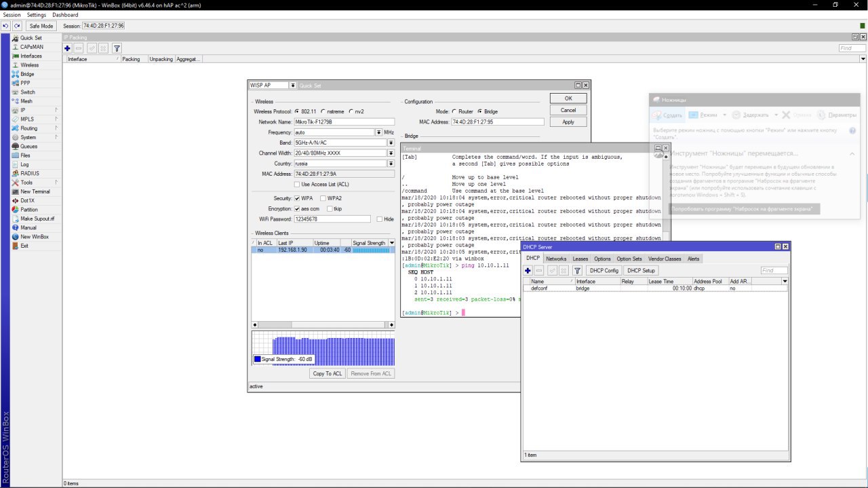Open Switch in the sidebar
The height and width of the screenshot is (488, 868).
click(x=27, y=92)
